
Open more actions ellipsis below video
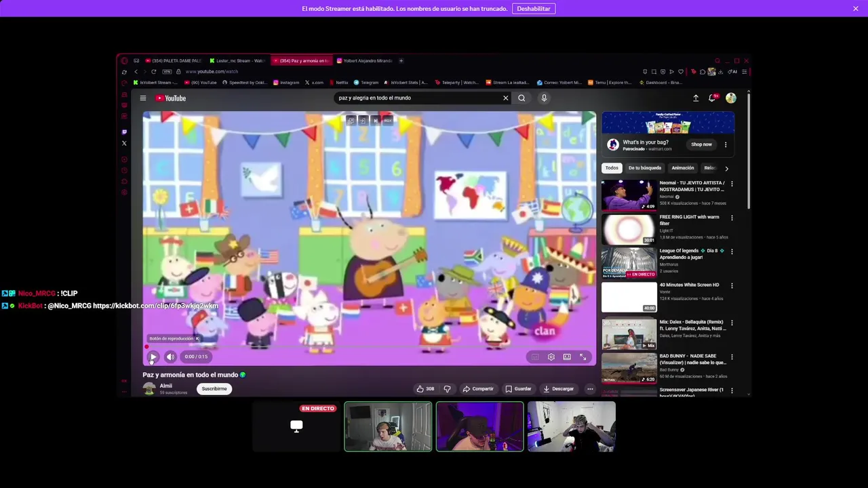click(590, 389)
